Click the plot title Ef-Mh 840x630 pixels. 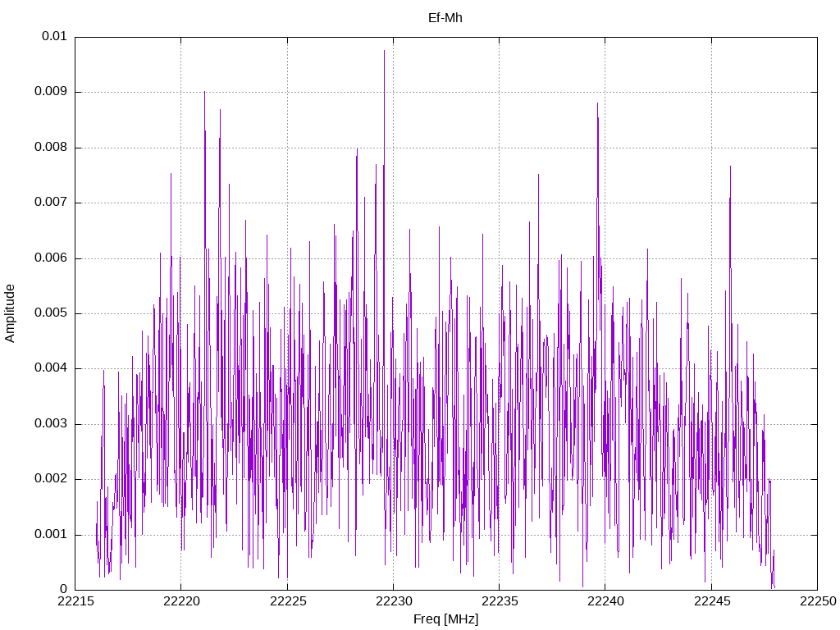445,18
